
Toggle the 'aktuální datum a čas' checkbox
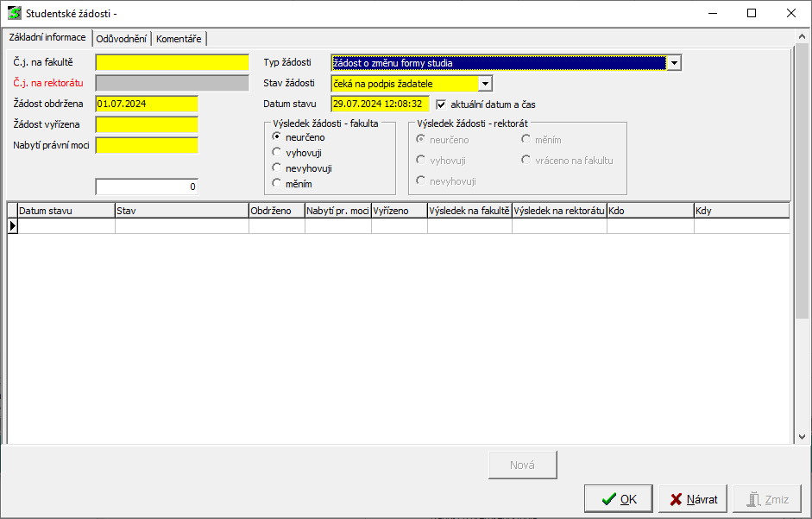(442, 104)
